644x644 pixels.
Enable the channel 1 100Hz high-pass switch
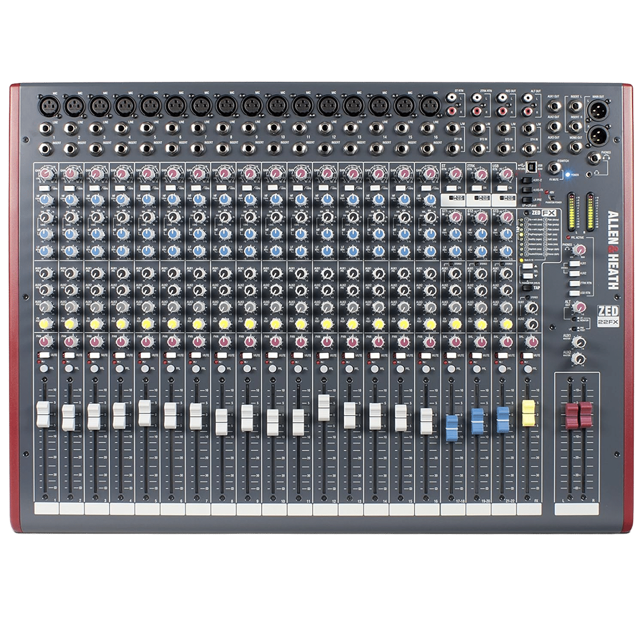point(44,189)
